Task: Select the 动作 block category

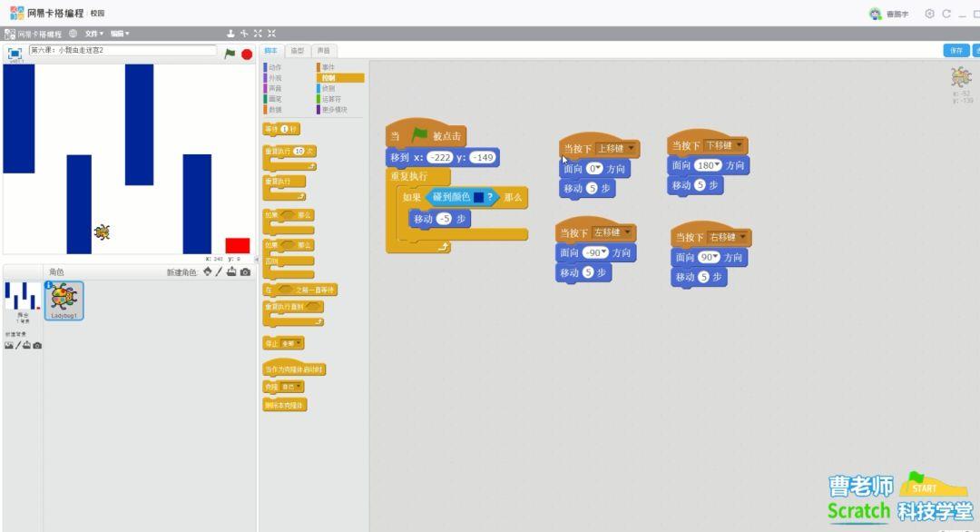Action: (x=274, y=67)
